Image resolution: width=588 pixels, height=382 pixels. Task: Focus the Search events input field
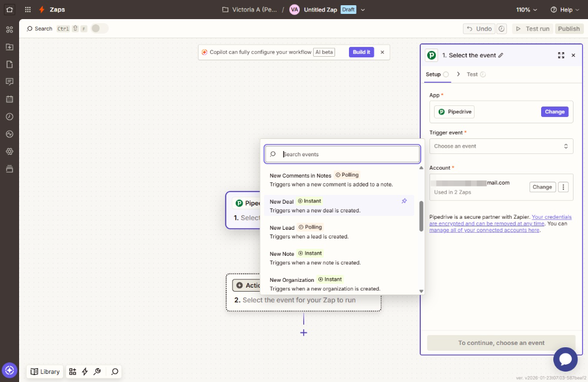coord(342,154)
